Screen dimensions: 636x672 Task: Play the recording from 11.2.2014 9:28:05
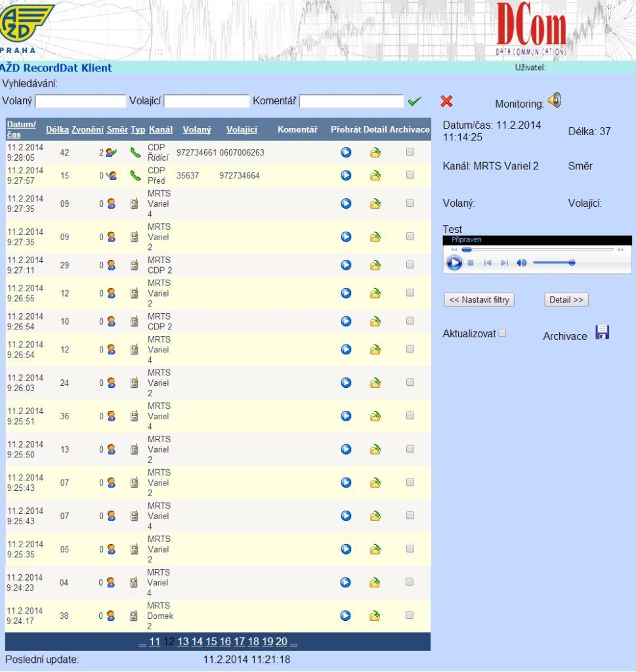coord(345,152)
